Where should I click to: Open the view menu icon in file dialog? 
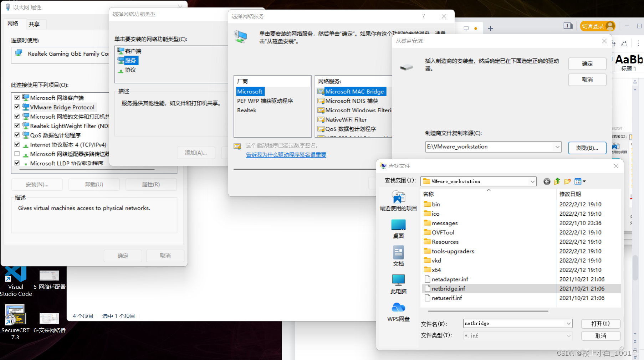point(578,181)
